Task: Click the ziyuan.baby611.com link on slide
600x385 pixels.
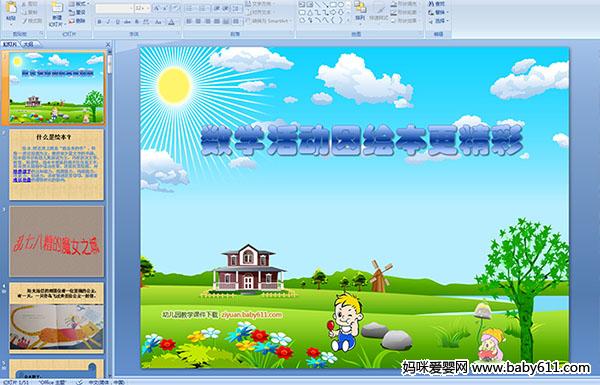Action: click(251, 315)
